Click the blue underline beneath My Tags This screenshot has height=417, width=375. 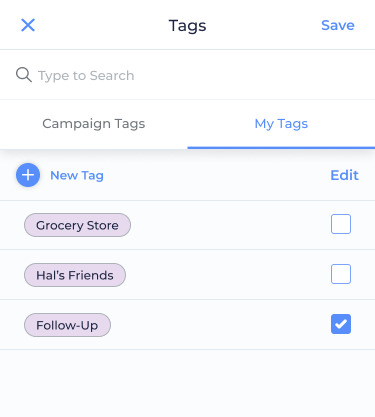click(x=281, y=148)
